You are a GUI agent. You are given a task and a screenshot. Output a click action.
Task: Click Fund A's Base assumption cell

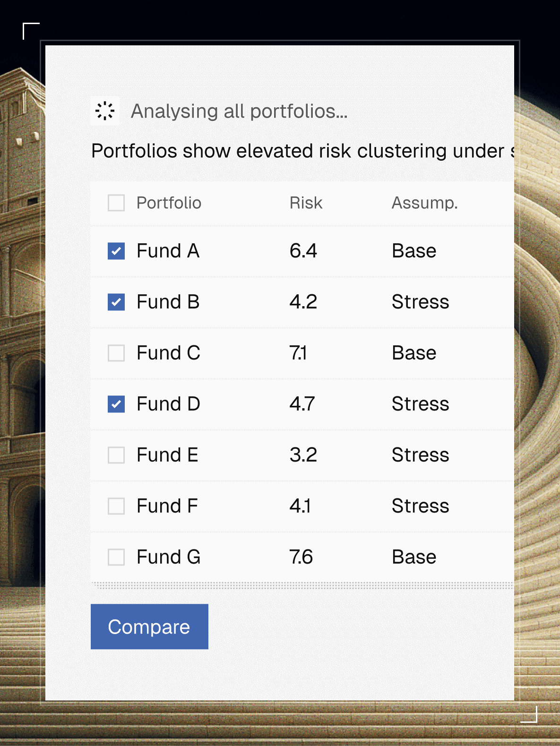[414, 251]
